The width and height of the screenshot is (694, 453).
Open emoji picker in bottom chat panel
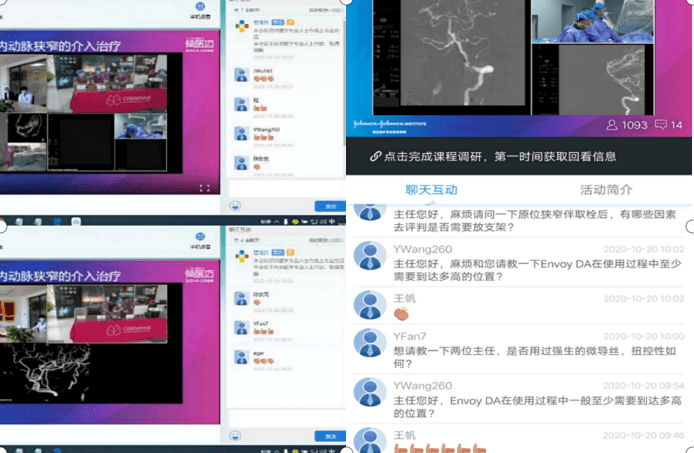[235, 437]
